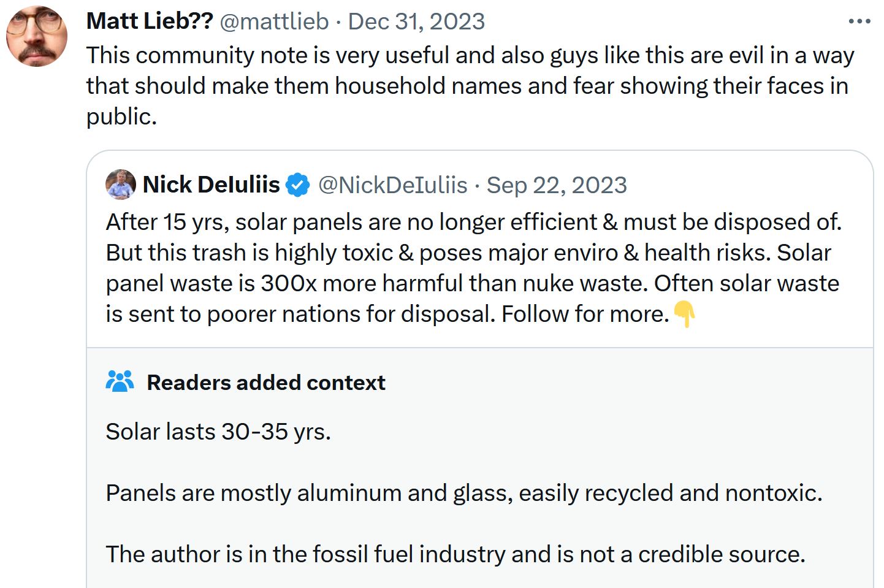The width and height of the screenshot is (884, 588).
Task: Click the Readers added context people icon
Action: point(120,381)
